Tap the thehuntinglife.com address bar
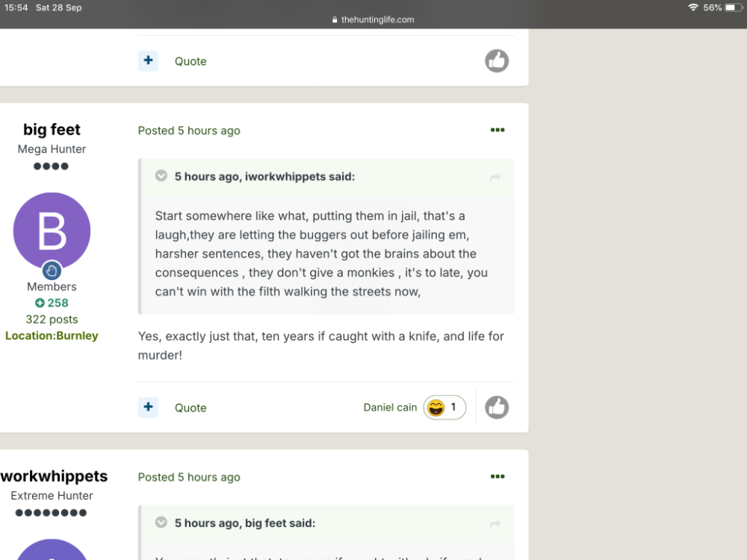This screenshot has height=560, width=747. [x=373, y=19]
